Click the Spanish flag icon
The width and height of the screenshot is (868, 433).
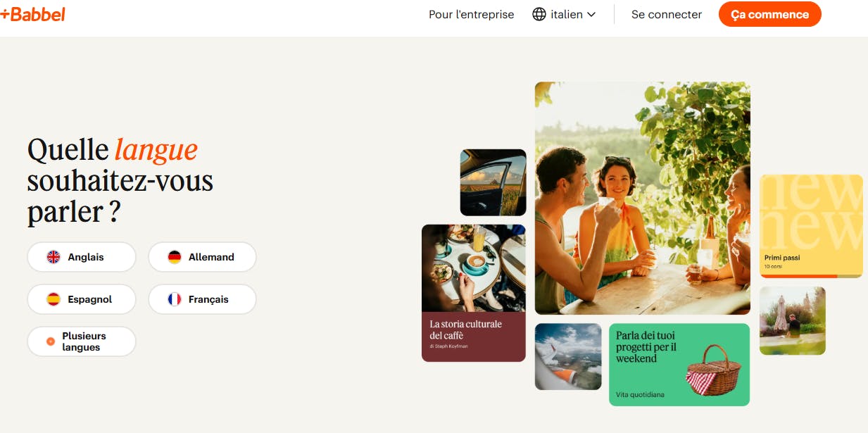pyautogui.click(x=54, y=299)
